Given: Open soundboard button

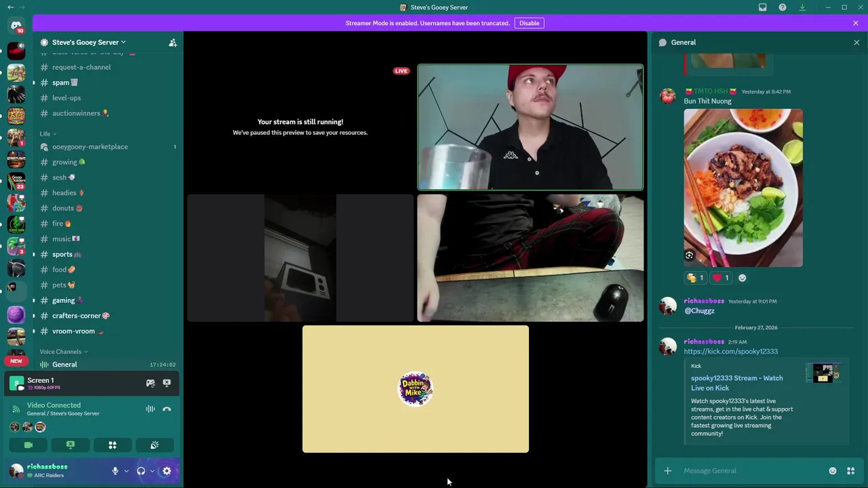Looking at the screenshot, I should coord(155,445).
